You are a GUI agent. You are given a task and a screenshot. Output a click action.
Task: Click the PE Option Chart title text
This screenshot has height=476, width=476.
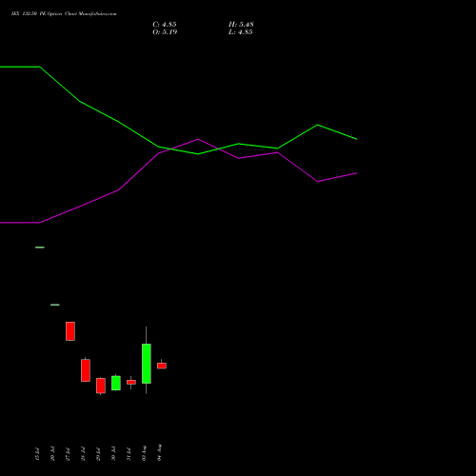tap(64, 14)
